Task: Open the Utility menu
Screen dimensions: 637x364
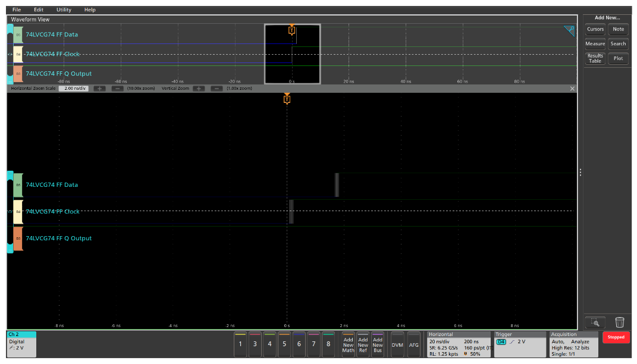Action: point(63,10)
